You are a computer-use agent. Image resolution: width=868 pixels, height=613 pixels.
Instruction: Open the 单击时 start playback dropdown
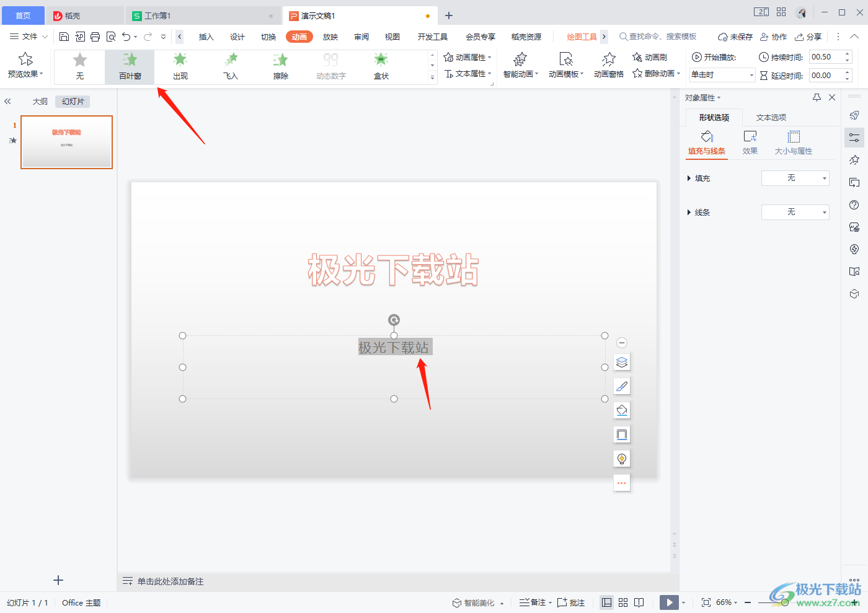pos(722,75)
